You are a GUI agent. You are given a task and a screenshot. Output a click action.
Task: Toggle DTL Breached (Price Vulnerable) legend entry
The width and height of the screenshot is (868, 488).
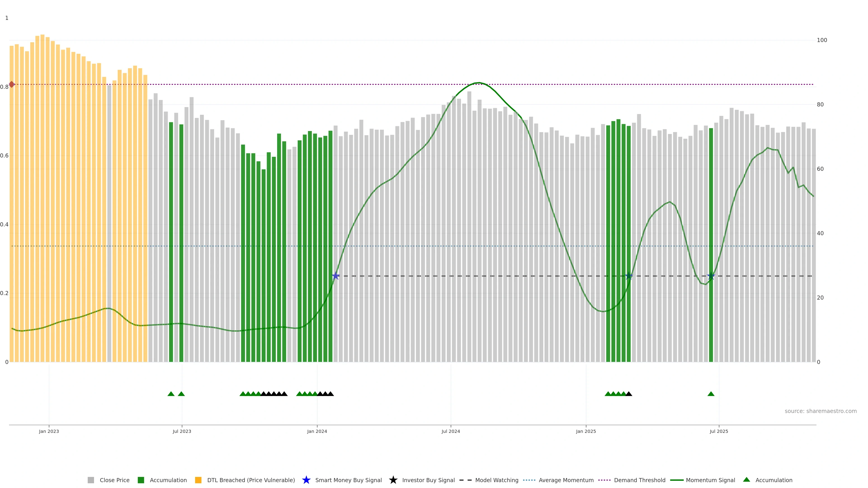[251, 480]
